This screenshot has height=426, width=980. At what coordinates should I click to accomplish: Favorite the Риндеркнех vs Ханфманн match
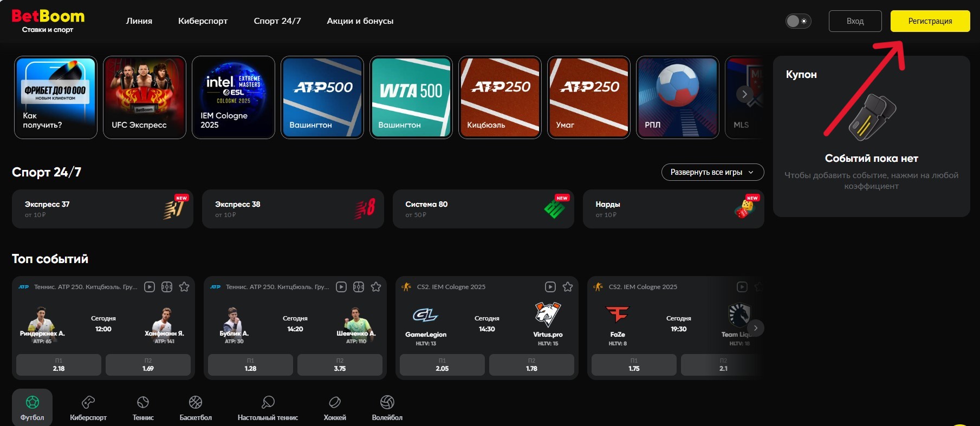point(184,287)
